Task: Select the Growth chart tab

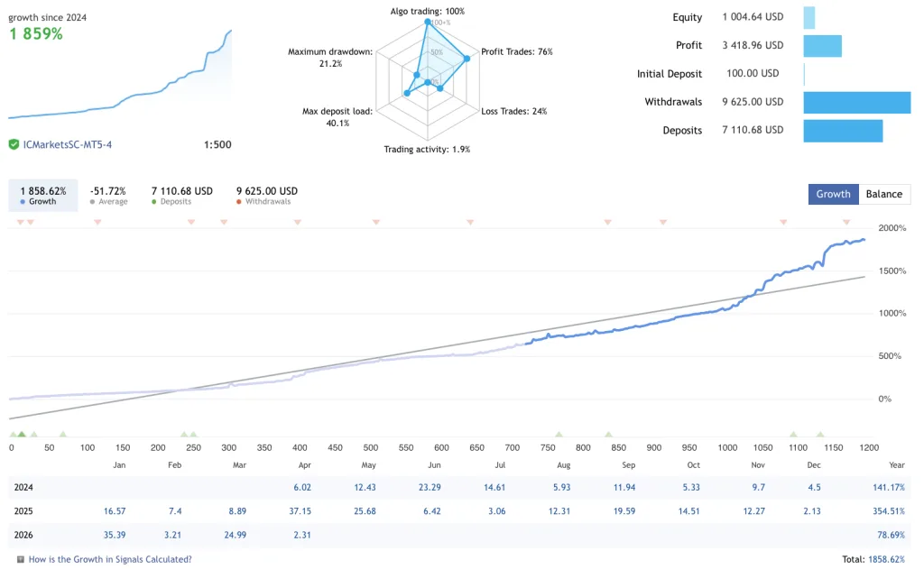Action: (833, 194)
